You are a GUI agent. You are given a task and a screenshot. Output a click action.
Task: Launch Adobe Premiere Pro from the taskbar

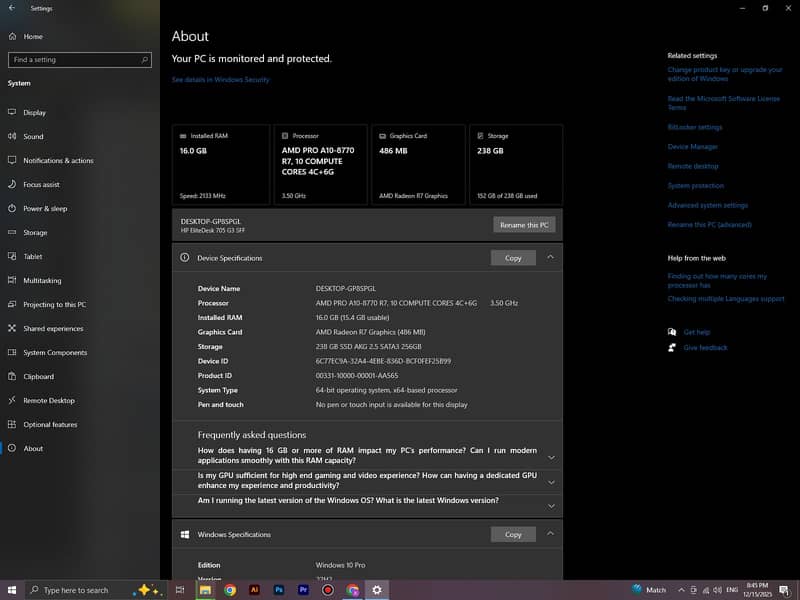tap(303, 590)
